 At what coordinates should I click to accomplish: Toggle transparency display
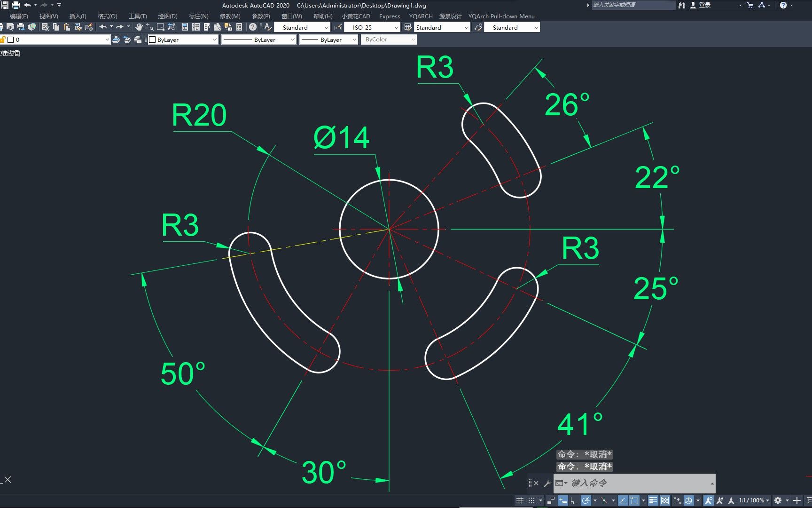coord(665,500)
